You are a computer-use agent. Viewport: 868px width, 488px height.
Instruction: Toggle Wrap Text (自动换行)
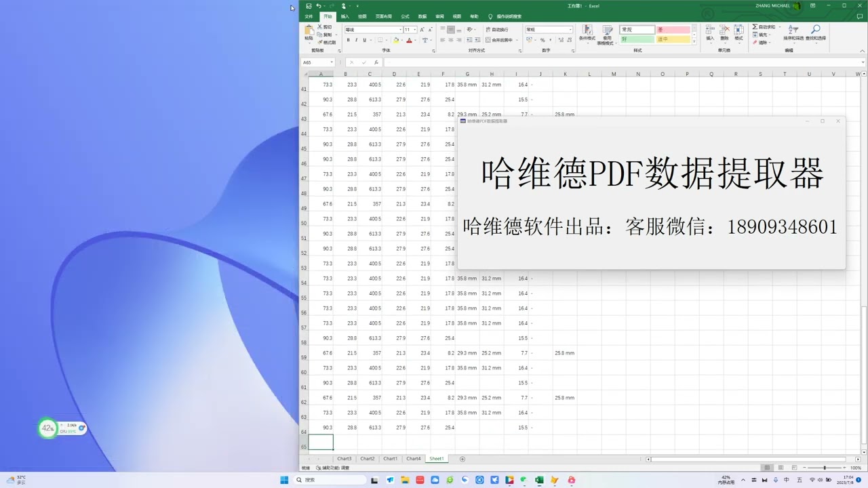click(x=497, y=30)
